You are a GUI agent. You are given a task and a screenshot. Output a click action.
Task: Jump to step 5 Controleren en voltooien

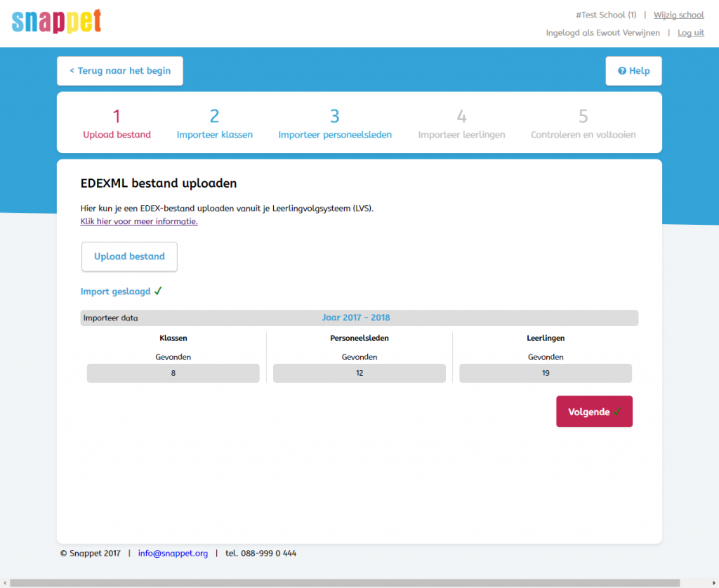583,124
